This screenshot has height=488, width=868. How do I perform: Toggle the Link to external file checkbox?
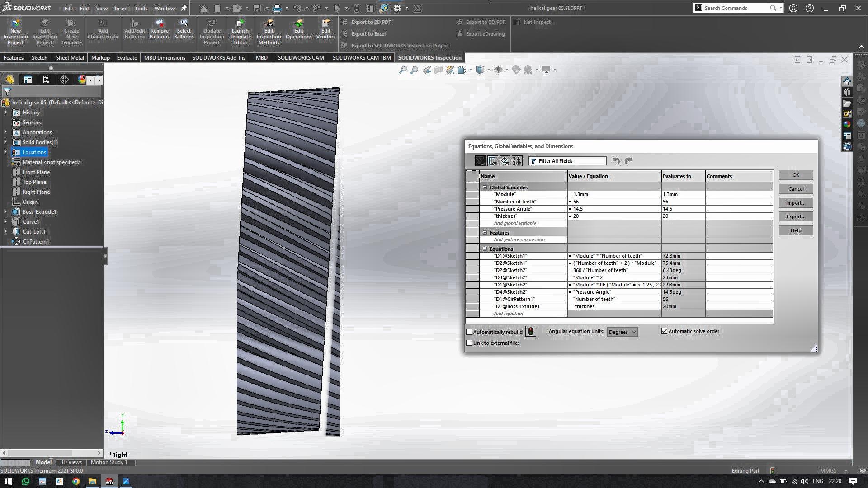pos(469,343)
